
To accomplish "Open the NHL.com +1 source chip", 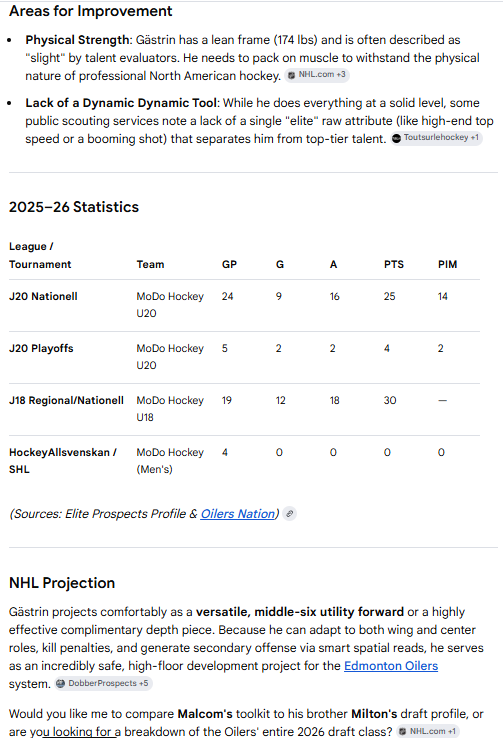I will click(428, 731).
